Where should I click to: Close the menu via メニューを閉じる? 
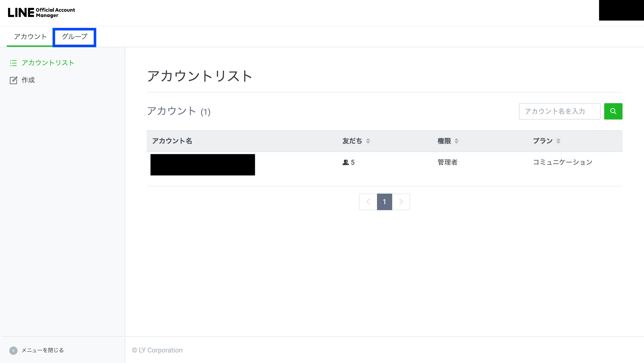point(42,350)
